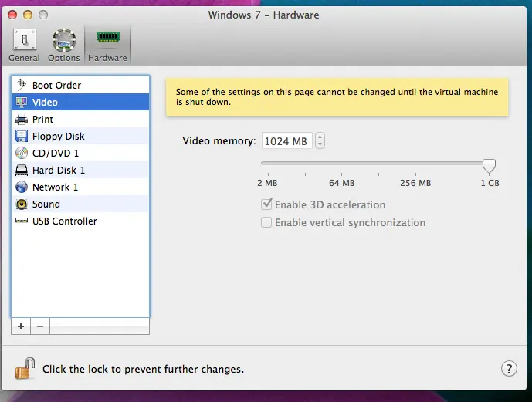Click the Video memory input field
Image resolution: width=532 pixels, height=402 pixels.
[286, 141]
